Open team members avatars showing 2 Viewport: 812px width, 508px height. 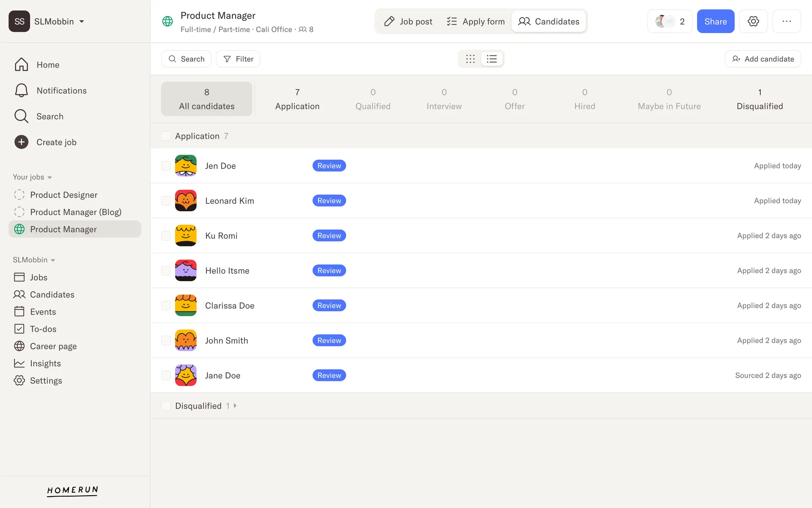click(x=669, y=22)
